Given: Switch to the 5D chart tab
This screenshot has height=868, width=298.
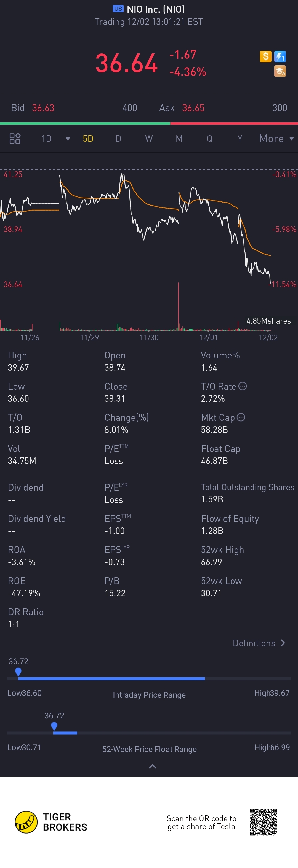Looking at the screenshot, I should 88,139.
